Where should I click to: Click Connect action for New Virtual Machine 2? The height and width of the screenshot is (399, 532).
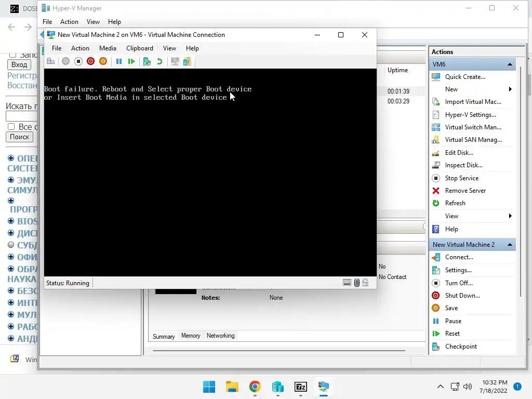click(x=459, y=257)
